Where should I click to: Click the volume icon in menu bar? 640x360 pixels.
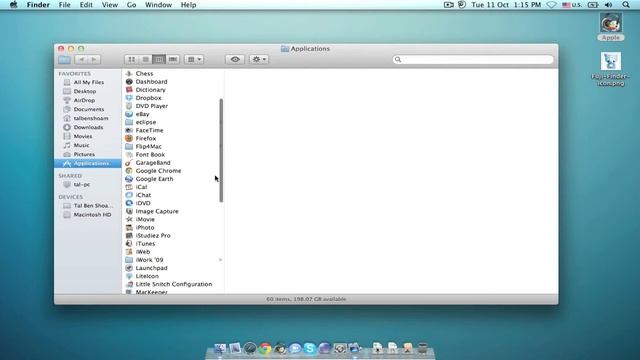point(608,5)
